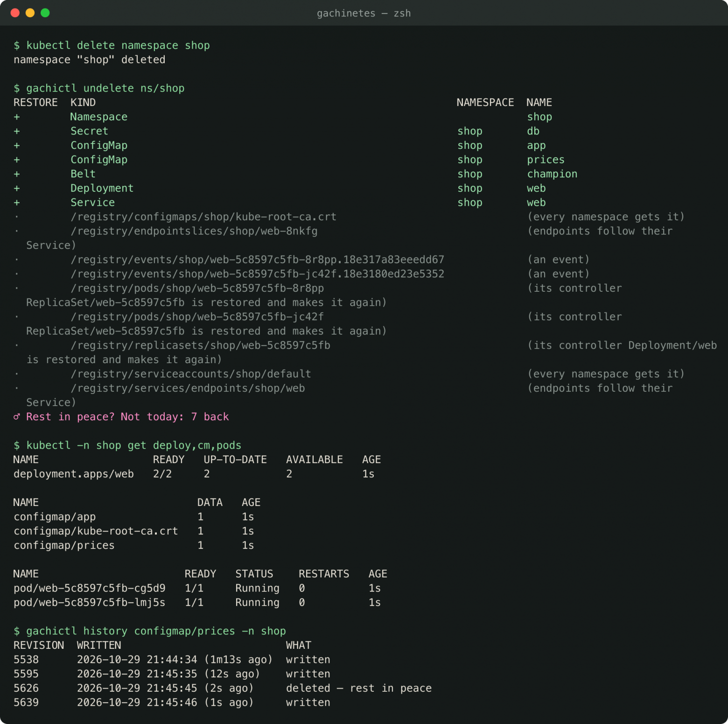The image size is (728, 724).
Task: Click the path '/registry/serviceaccounts/shop/default'
Action: tap(191, 374)
